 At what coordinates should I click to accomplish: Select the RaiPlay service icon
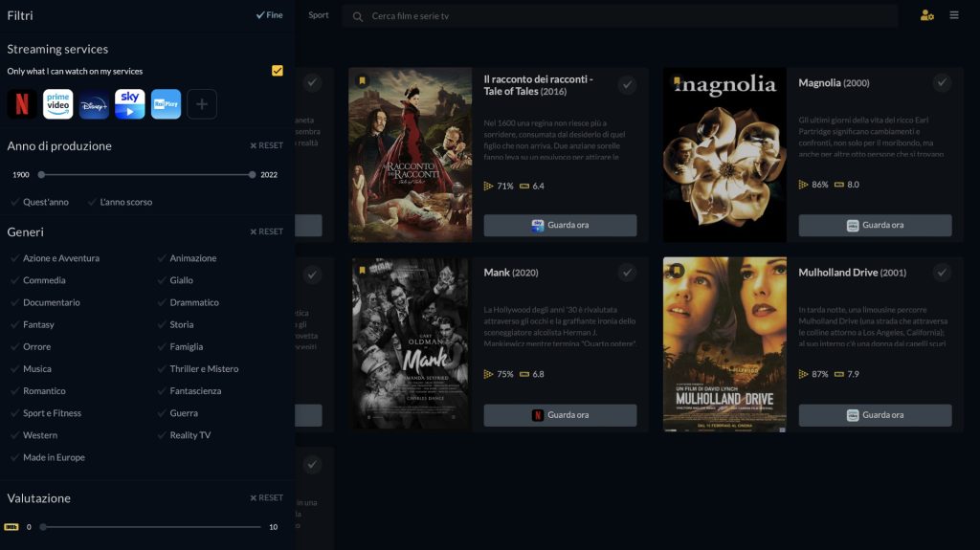pos(166,103)
